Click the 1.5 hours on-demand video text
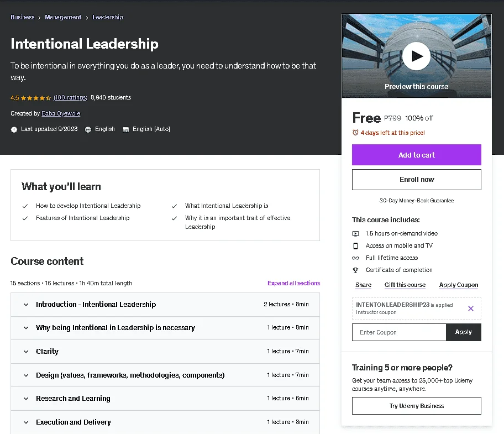This screenshot has width=504, height=434. (x=401, y=233)
